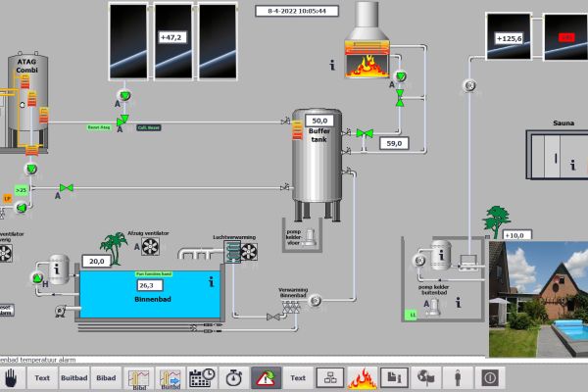Open the fire icon in bottom toolbar
The height and width of the screenshot is (392, 588).
pyautogui.click(x=363, y=377)
